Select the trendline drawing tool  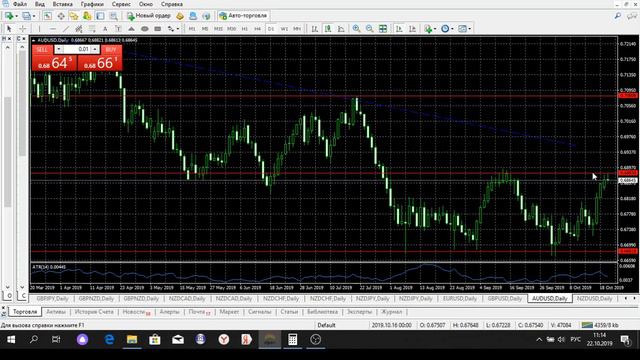click(66, 29)
